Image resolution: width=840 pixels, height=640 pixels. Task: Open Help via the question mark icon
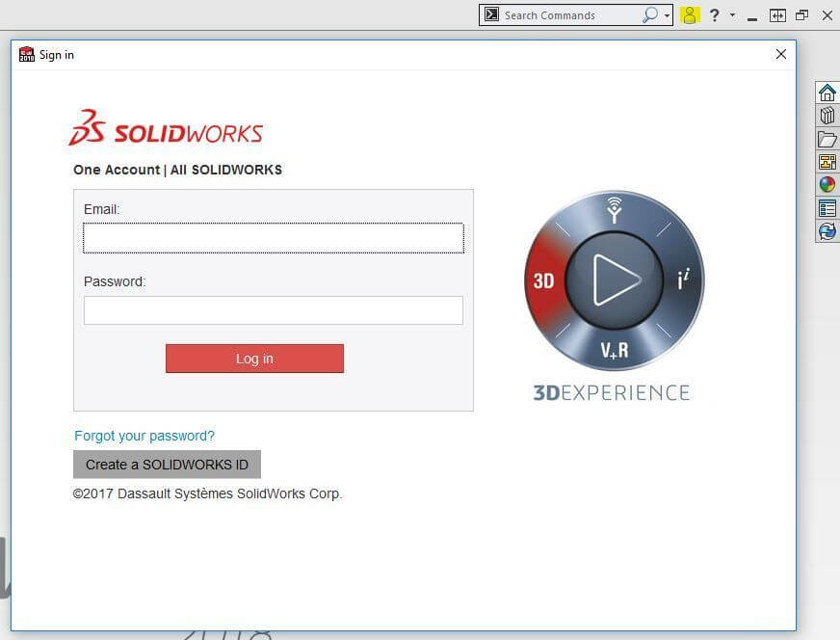(714, 15)
